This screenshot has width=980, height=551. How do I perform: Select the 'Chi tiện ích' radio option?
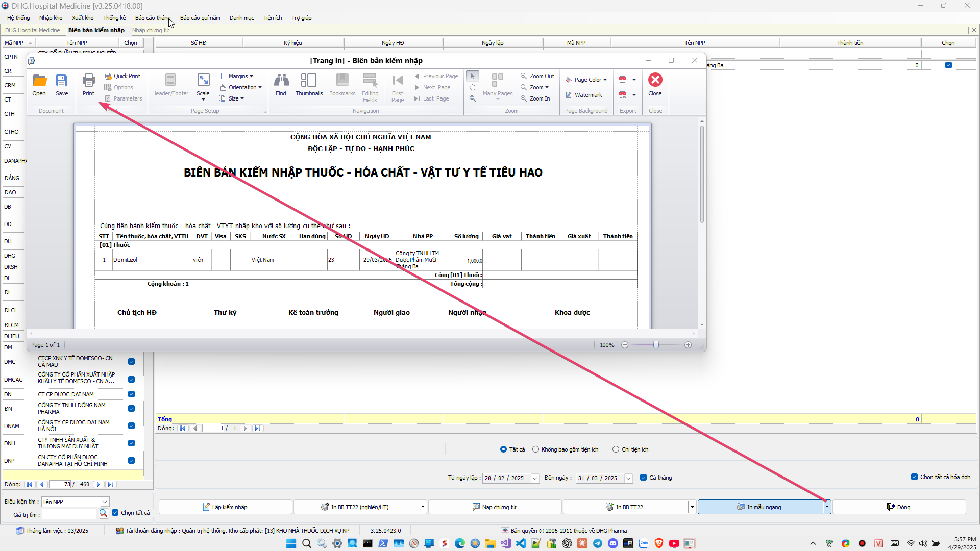[616, 449]
